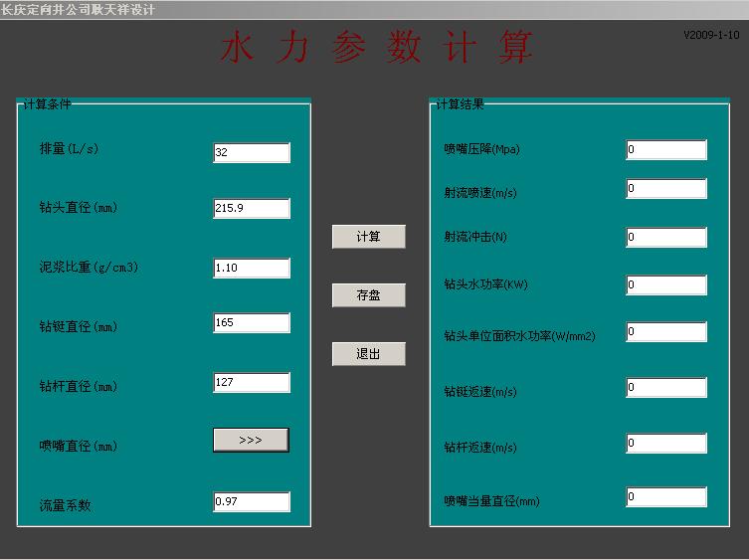The width and height of the screenshot is (749, 560).
Task: Click the 流量系数 field containing 0.97
Action: pyautogui.click(x=252, y=501)
